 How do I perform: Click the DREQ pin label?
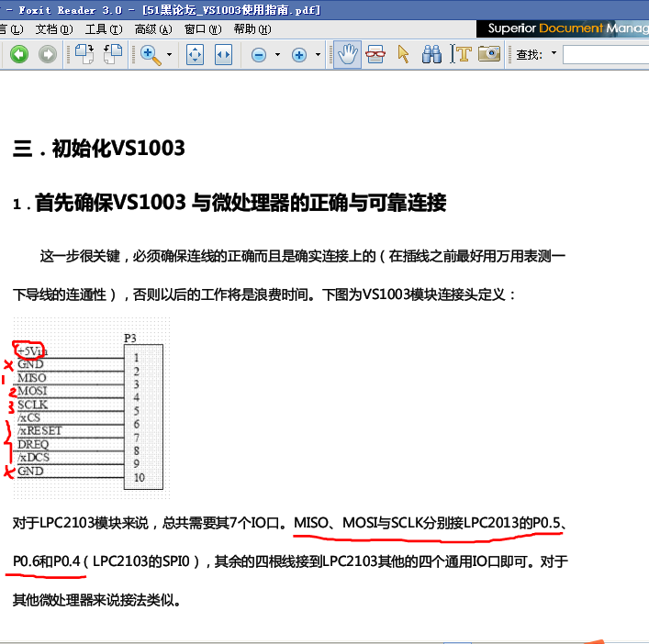pyautogui.click(x=33, y=444)
